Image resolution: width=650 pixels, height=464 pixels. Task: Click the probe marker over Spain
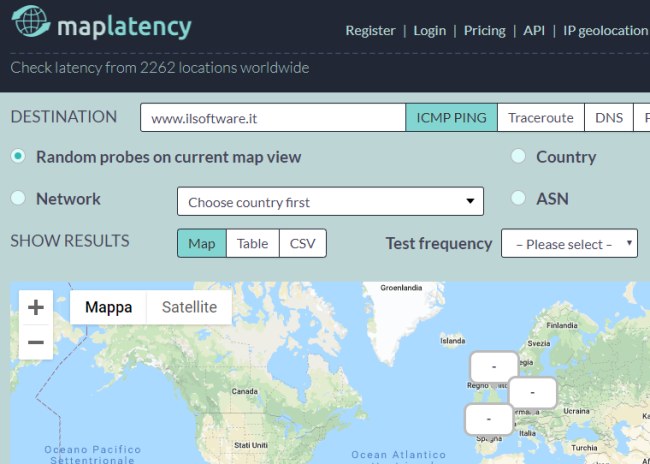tap(489, 418)
